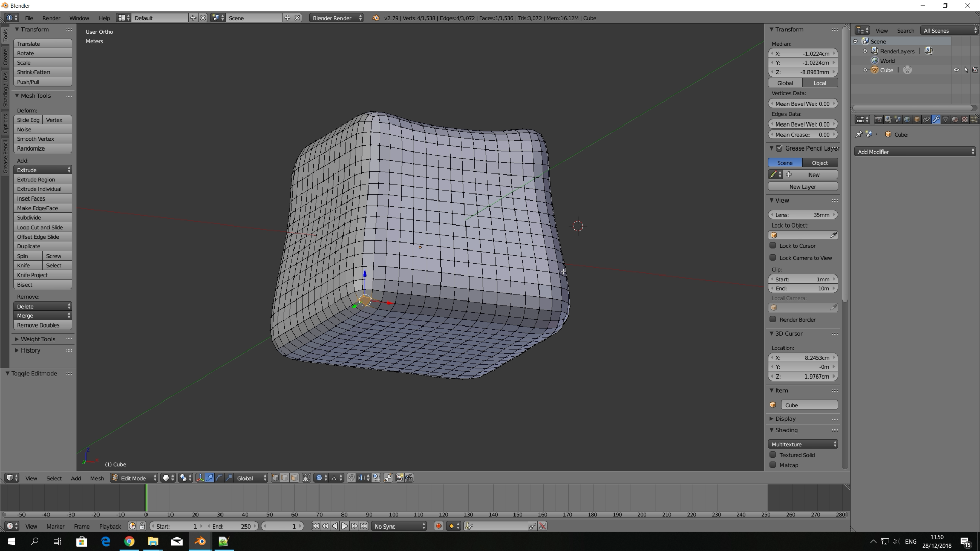980x551 pixels.
Task: Open the Render Layers properties tab
Action: click(888, 119)
